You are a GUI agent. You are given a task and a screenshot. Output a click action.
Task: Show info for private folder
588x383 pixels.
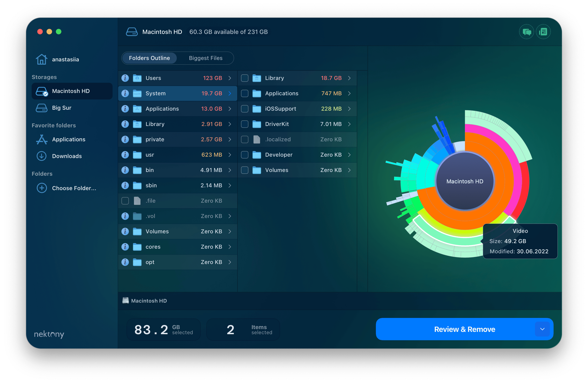click(125, 139)
